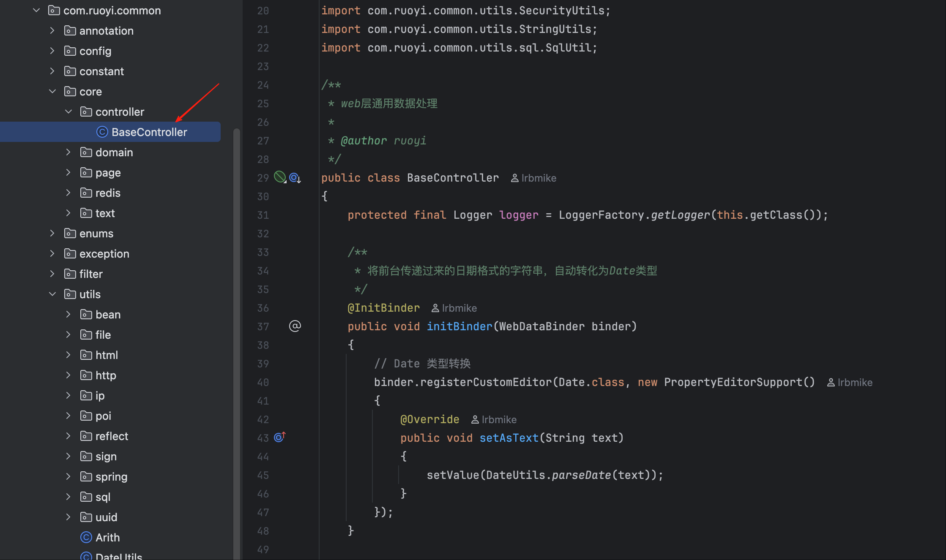Click the author icon next to @Override
Viewport: 946px width, 560px height.
pos(475,420)
